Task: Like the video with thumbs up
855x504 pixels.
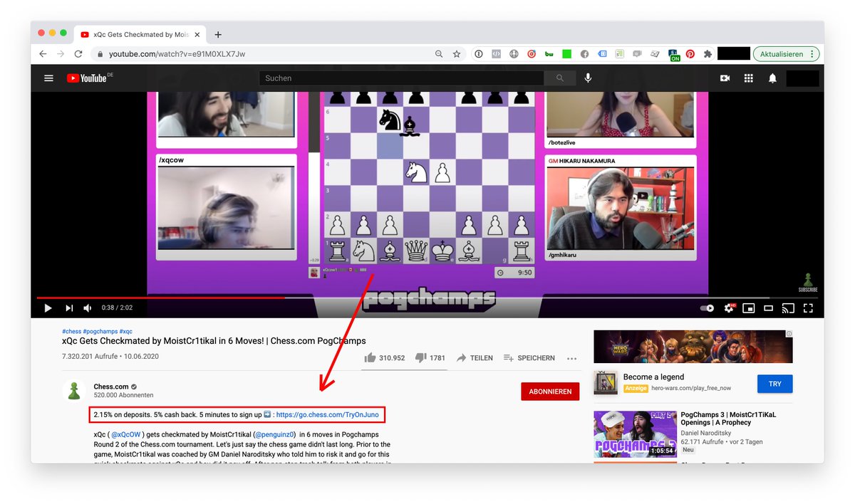Action: 385,357
